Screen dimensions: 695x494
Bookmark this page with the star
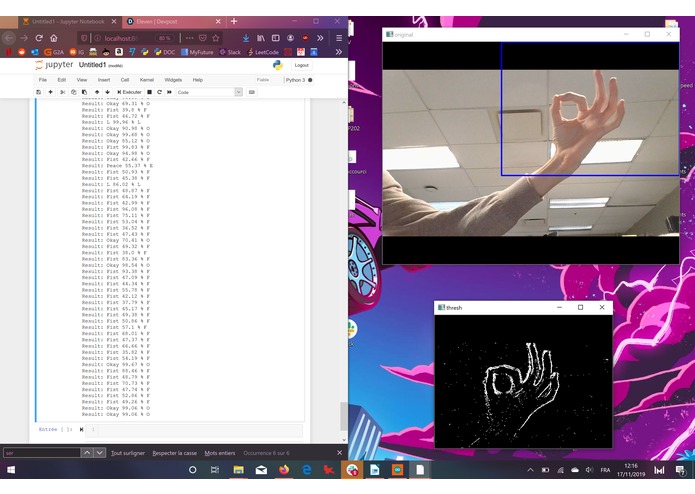(216, 38)
